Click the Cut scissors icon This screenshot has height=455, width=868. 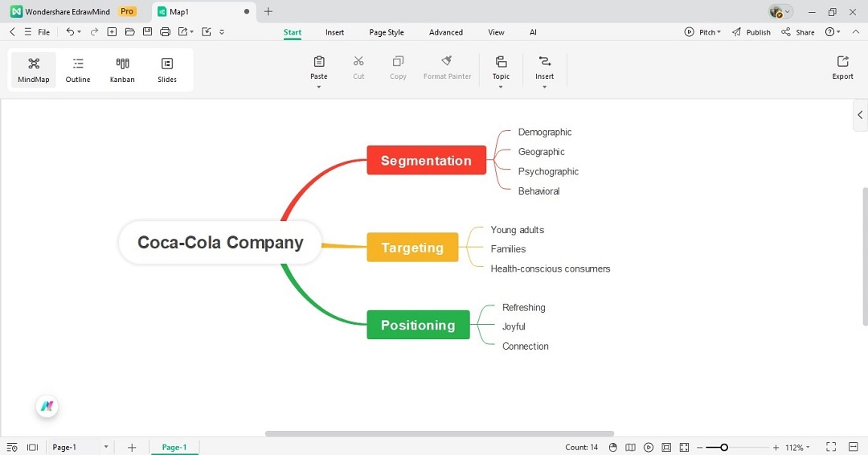[x=358, y=61]
